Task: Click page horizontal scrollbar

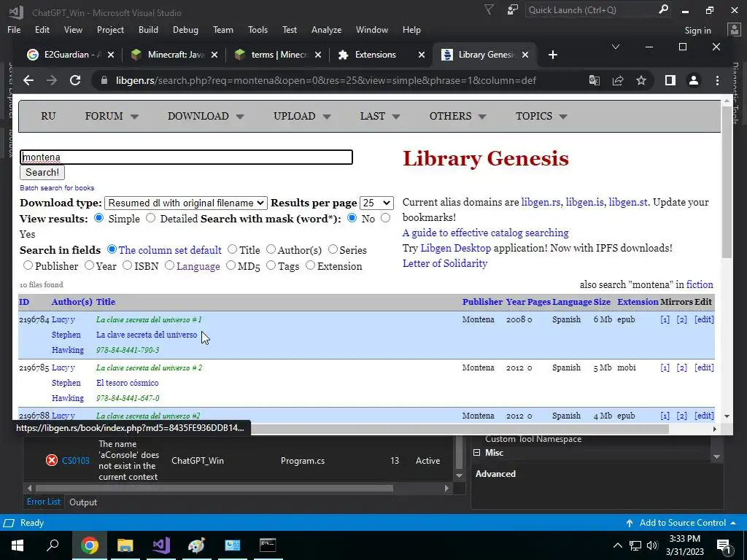Action: pos(460,429)
